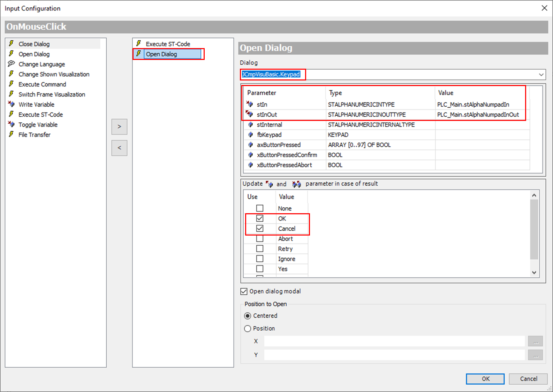
Task: Select Execute Command in the action list
Action: pyautogui.click(x=42, y=84)
